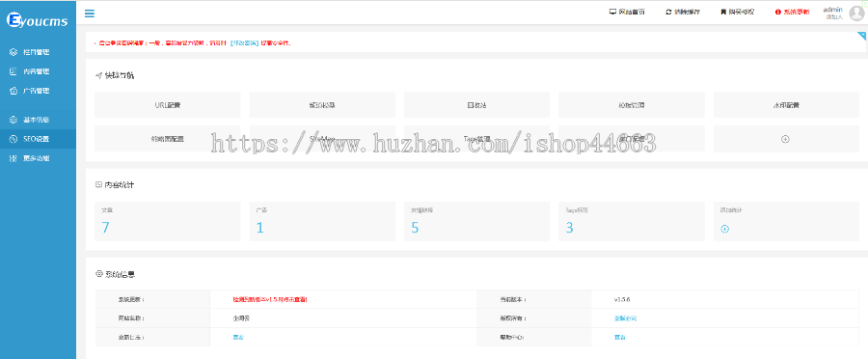The image size is (868, 359).
Task: Open the 缩略图配置 quick navigation tile
Action: [167, 139]
